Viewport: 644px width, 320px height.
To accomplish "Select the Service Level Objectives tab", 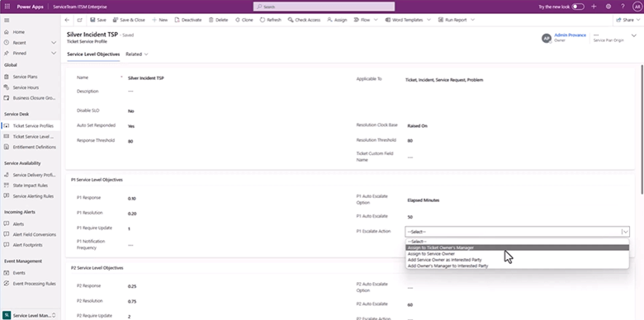I will point(93,54).
